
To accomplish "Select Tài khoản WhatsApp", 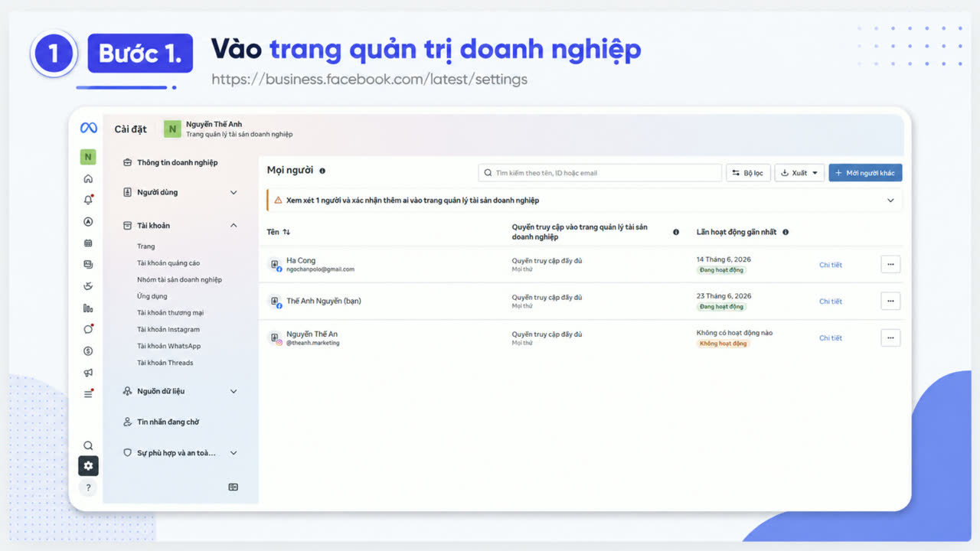I will click(x=168, y=346).
